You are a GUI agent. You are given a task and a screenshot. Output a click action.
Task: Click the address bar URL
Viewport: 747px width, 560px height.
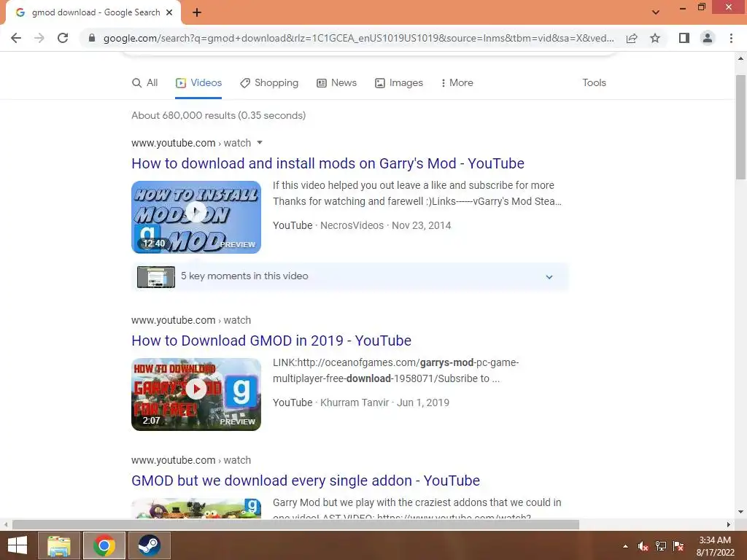click(x=358, y=38)
